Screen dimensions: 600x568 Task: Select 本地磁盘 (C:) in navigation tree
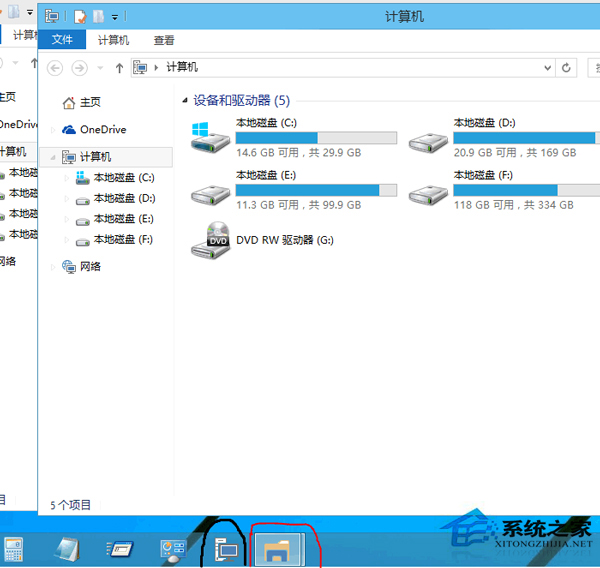124,178
